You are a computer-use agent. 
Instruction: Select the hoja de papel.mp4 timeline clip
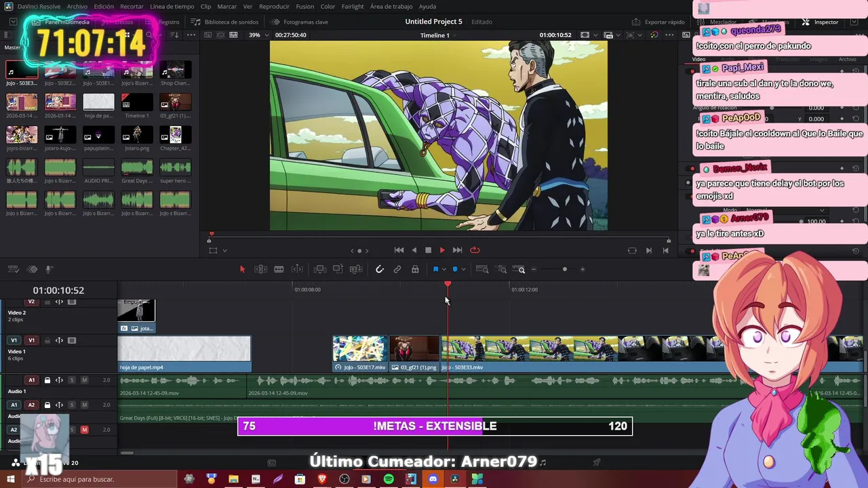point(184,354)
